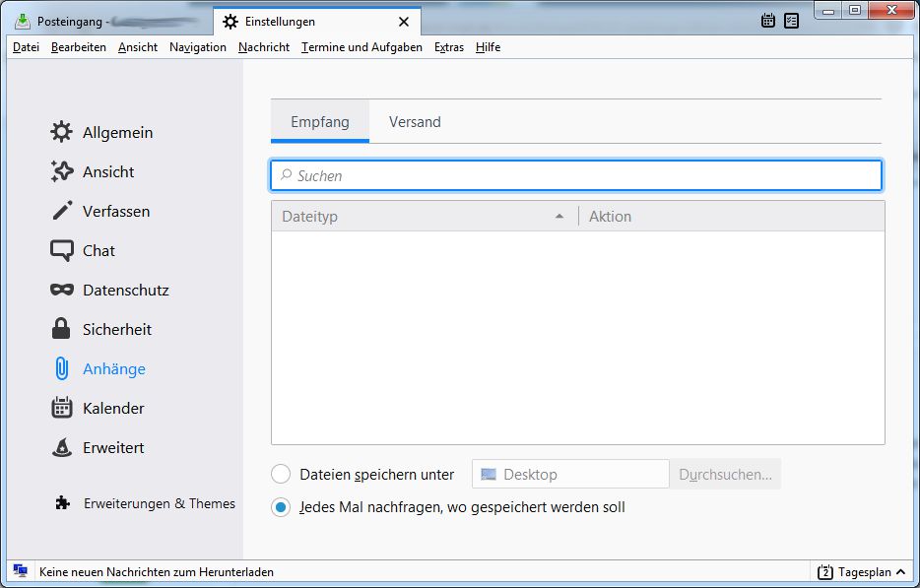Open the Extras menu

(x=449, y=47)
